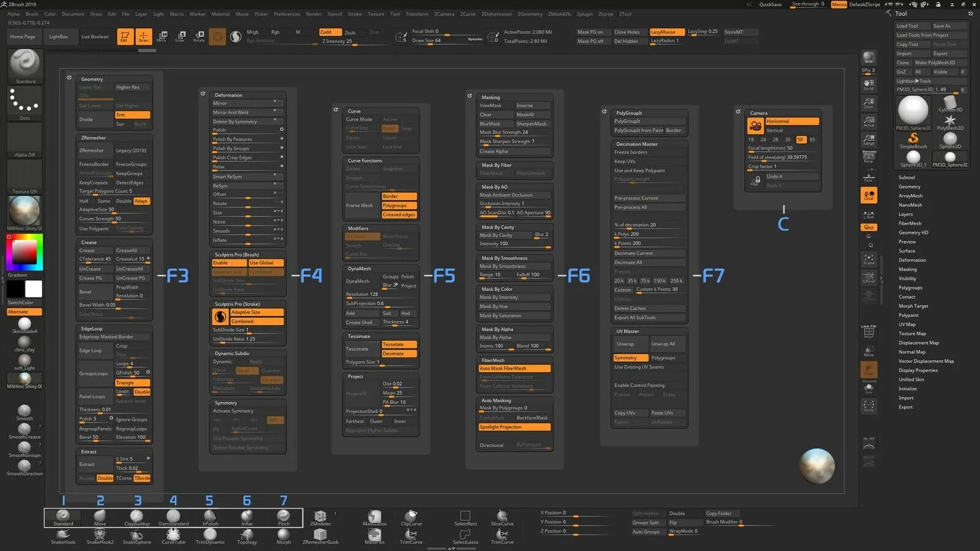Select the SelectRect brush
This screenshot has width=980, height=551.
coord(466,518)
